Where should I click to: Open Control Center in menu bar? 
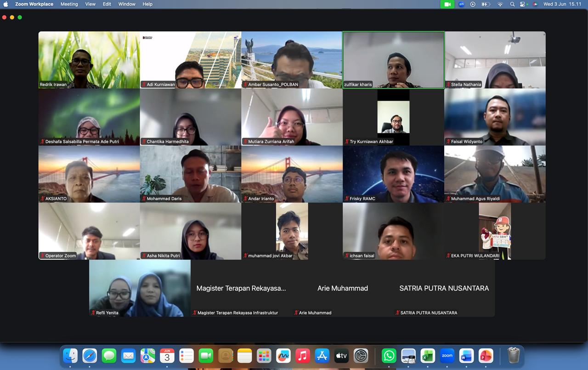[523, 4]
